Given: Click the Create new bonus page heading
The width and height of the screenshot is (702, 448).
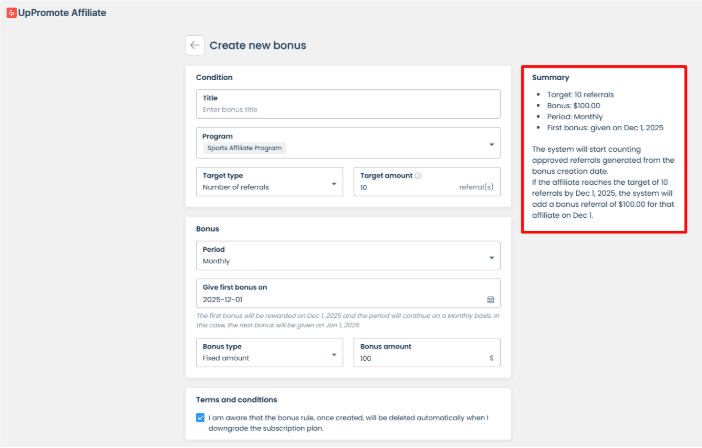Looking at the screenshot, I should (x=257, y=45).
